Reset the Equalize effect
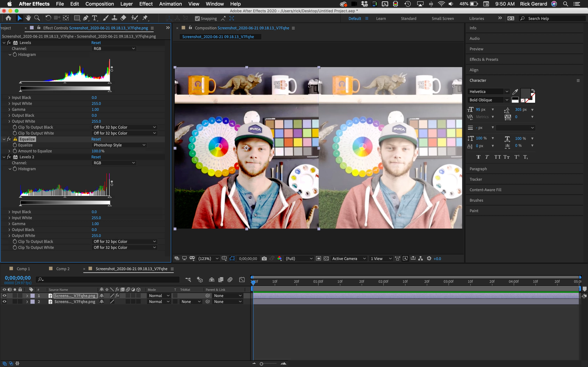This screenshot has width=588, height=367. click(x=96, y=139)
